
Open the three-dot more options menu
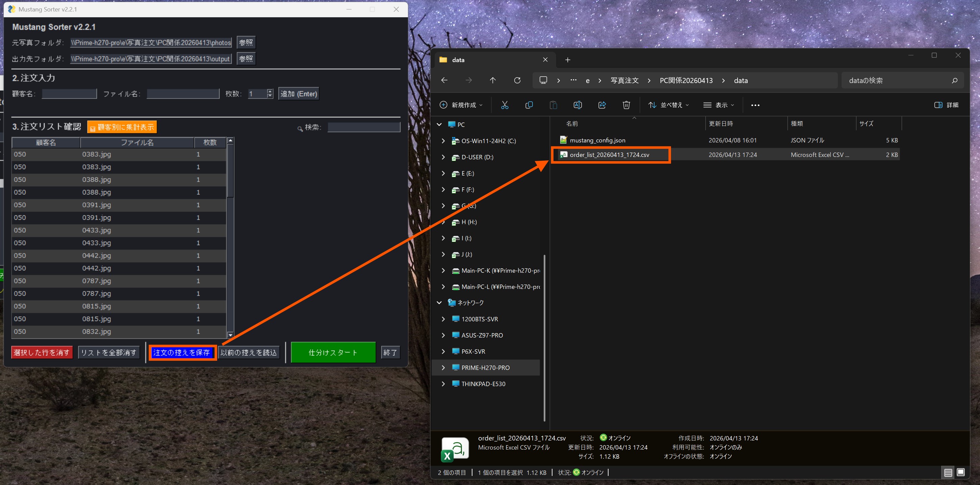tap(755, 105)
